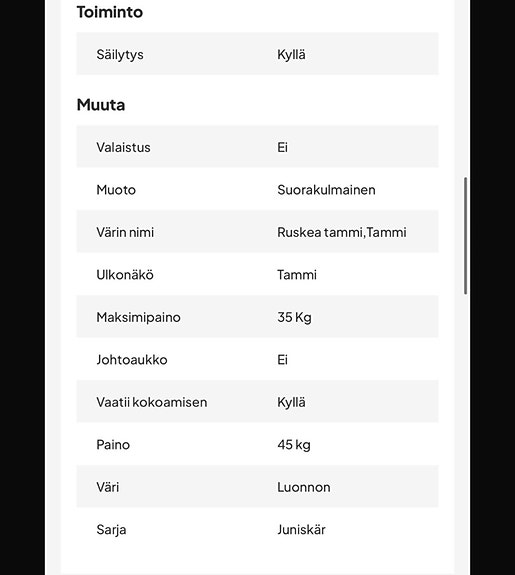The height and width of the screenshot is (575, 515).
Task: Select the Ruskea tammi,Tammi value
Action: [x=342, y=232]
